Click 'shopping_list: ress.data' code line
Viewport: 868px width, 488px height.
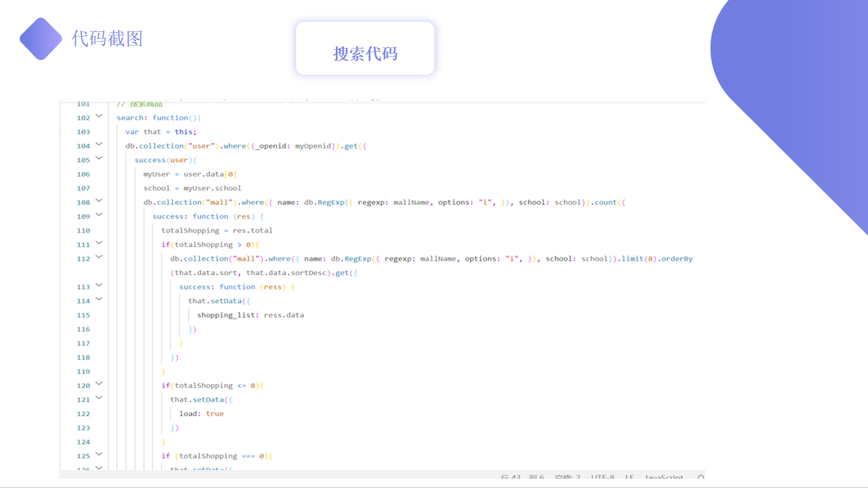point(250,315)
